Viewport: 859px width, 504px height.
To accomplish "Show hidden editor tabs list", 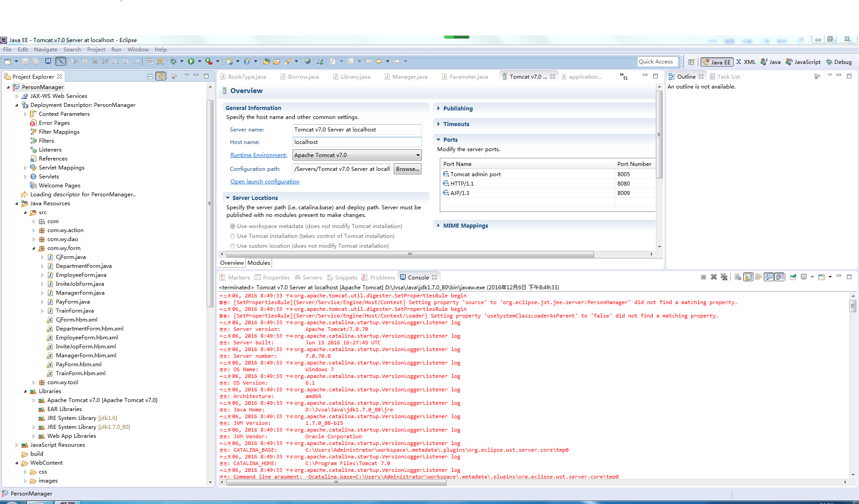I will click(x=624, y=76).
